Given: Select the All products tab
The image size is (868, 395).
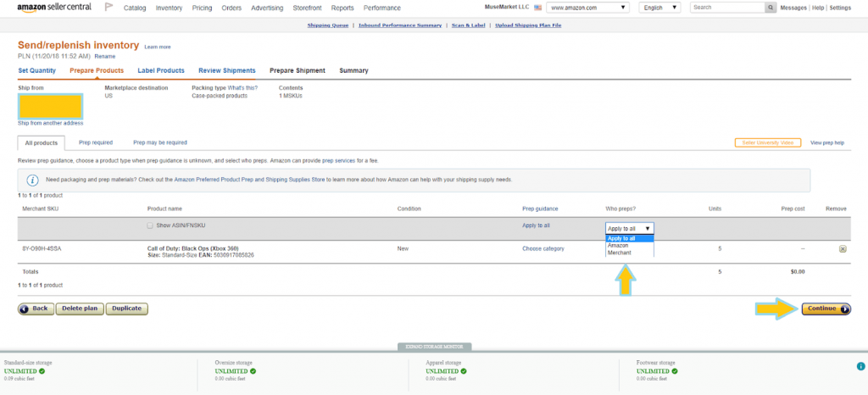Looking at the screenshot, I should [42, 142].
